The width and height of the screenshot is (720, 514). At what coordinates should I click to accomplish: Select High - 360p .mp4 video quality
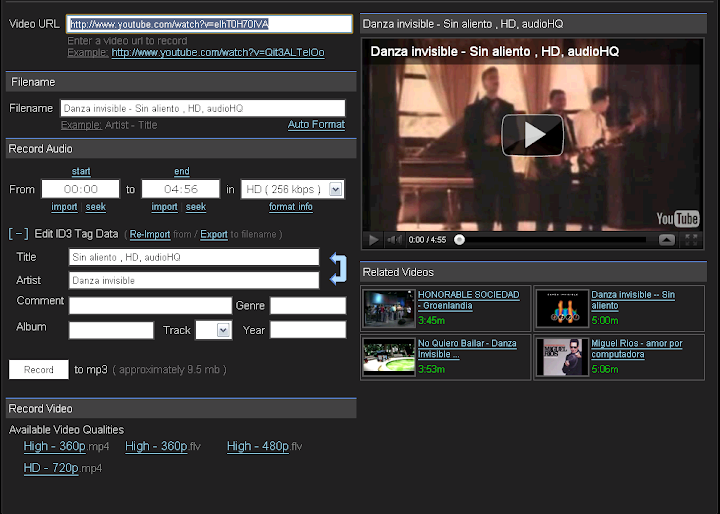click(x=55, y=446)
